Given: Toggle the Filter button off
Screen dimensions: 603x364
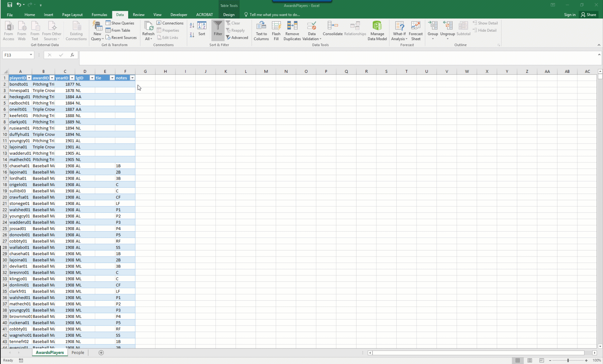Looking at the screenshot, I should tap(218, 29).
